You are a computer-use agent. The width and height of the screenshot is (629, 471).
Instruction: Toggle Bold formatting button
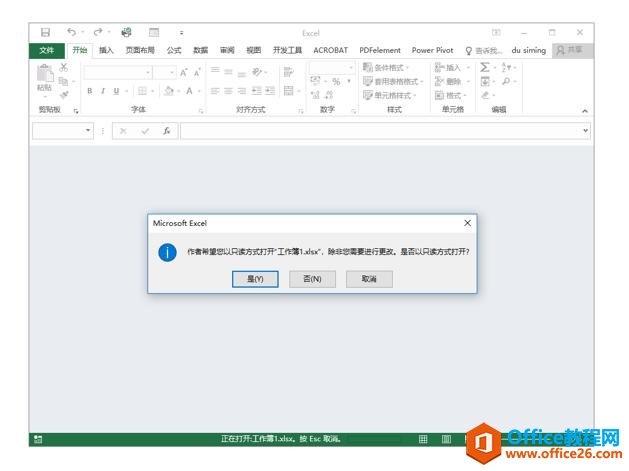coord(89,91)
